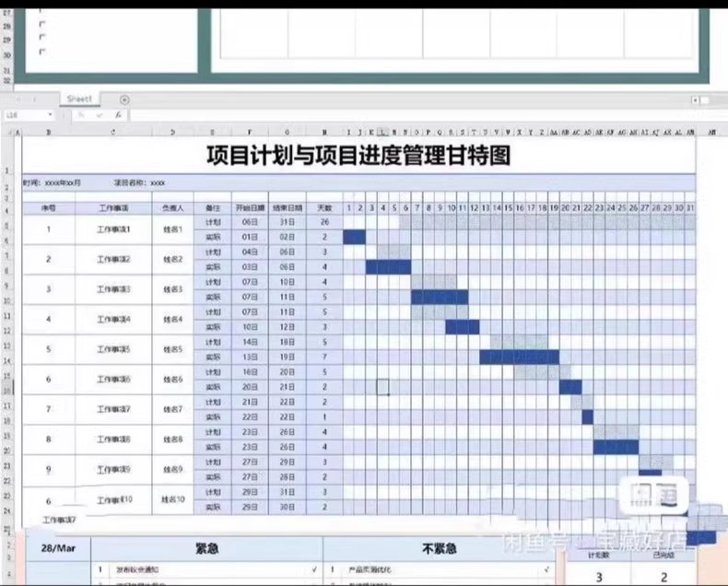The image size is (728, 586).
Task: Select the 工作事项1 cell
Action: pos(113,229)
